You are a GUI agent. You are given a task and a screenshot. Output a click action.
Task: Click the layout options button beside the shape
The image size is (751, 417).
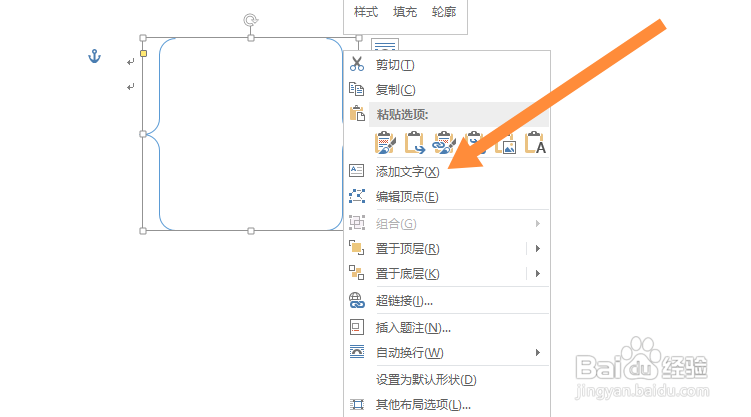pos(385,45)
